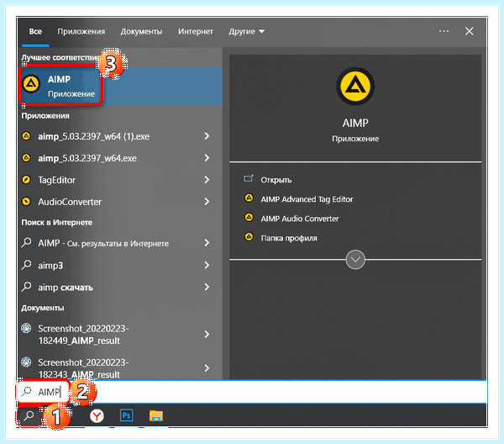The width and height of the screenshot is (504, 444).
Task: Click Открыть to launch AIMP
Action: 276,180
